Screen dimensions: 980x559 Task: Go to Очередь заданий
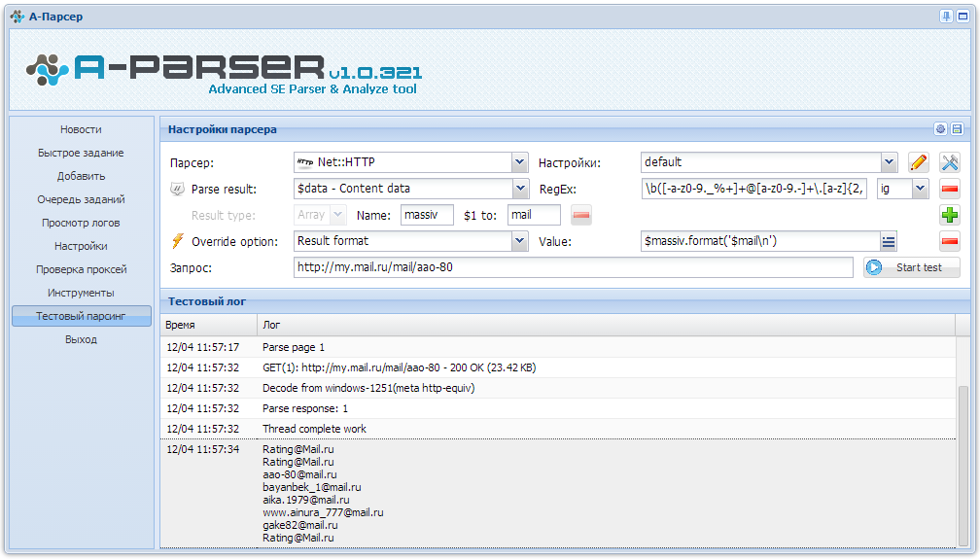pyautogui.click(x=81, y=199)
